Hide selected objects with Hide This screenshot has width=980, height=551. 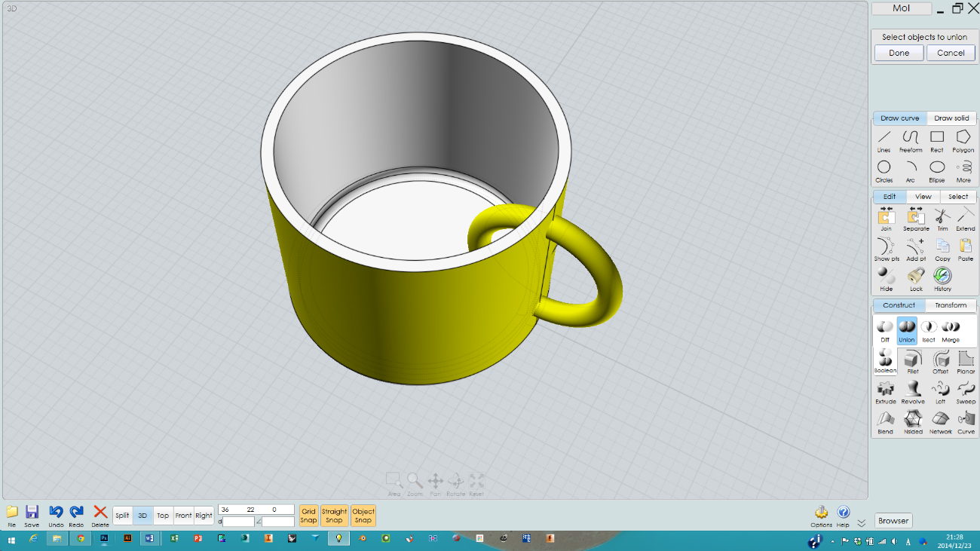[x=886, y=279]
